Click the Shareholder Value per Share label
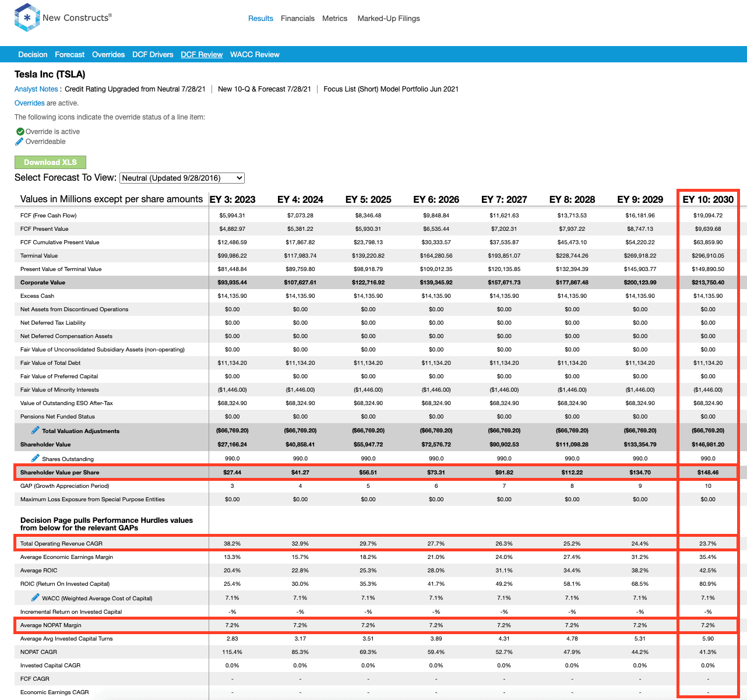This screenshot has width=747, height=700. [x=59, y=473]
